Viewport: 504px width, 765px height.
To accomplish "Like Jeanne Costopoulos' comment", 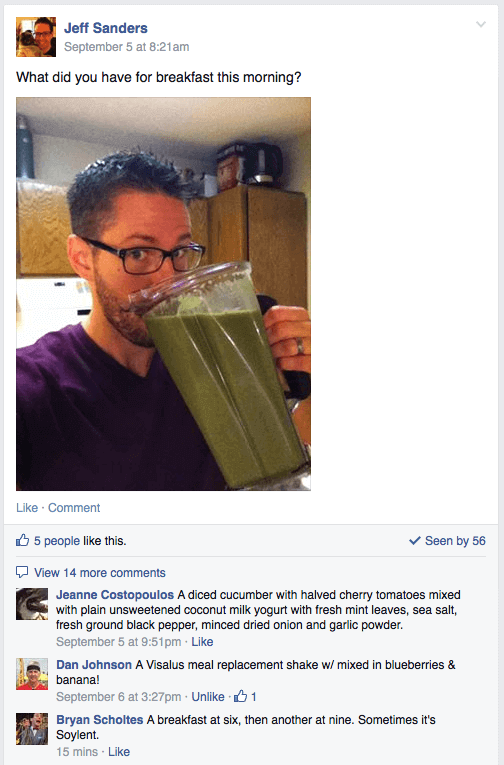I will click(x=202, y=642).
